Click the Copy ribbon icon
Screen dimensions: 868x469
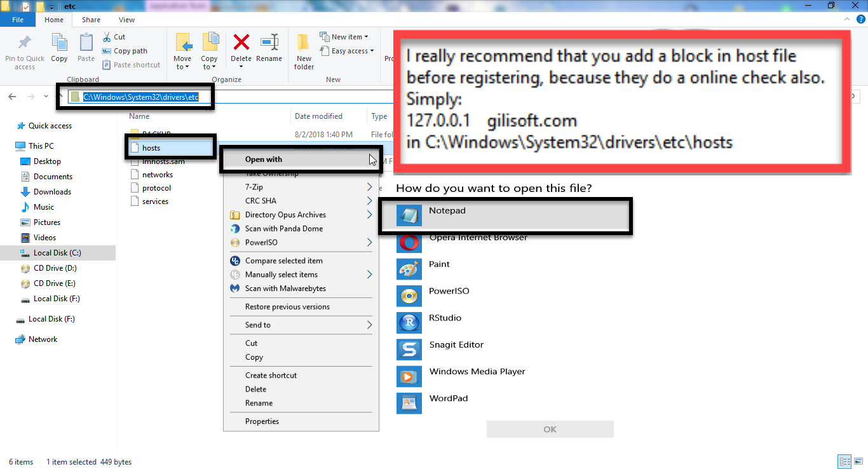point(59,43)
